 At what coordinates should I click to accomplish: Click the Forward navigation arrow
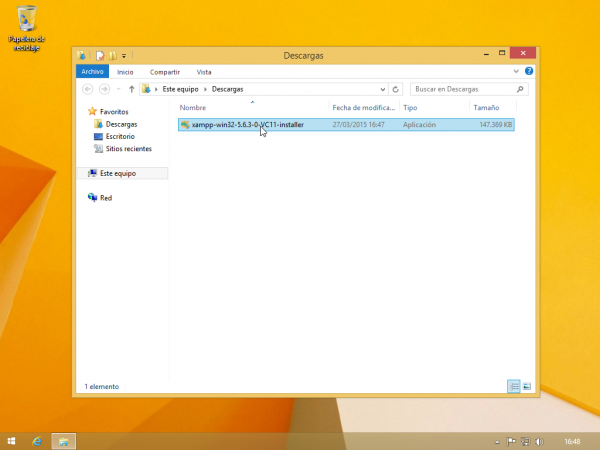tap(104, 89)
